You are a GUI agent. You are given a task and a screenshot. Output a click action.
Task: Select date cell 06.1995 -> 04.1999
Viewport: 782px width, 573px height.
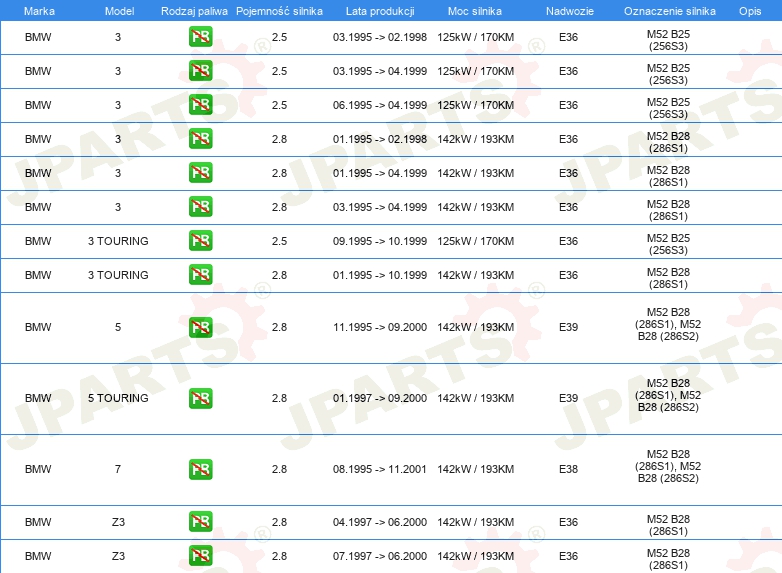click(380, 105)
